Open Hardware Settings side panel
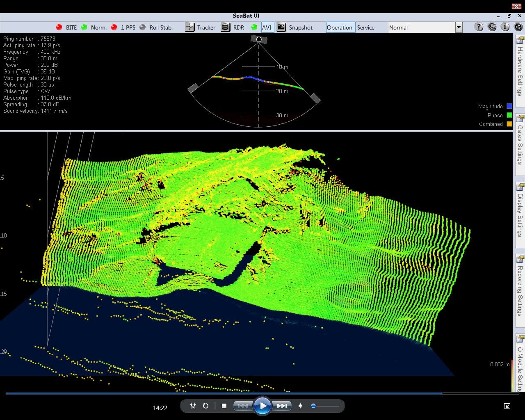525x420 pixels. click(x=520, y=67)
